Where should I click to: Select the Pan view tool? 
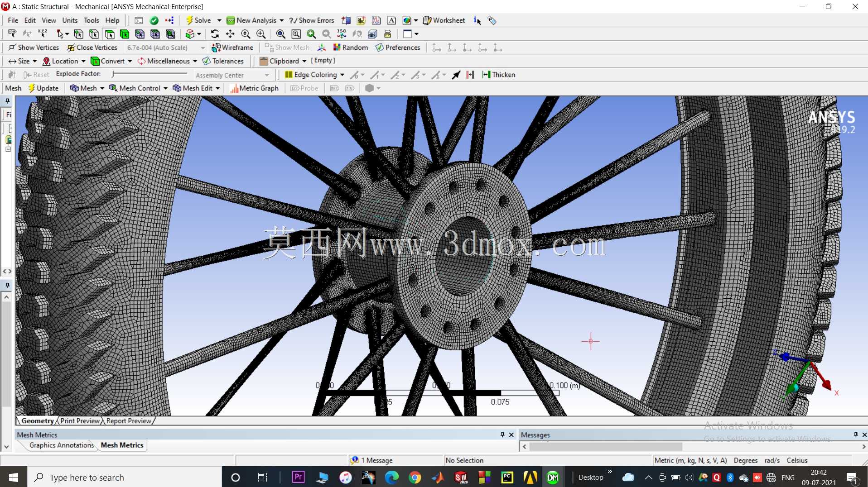tap(230, 34)
